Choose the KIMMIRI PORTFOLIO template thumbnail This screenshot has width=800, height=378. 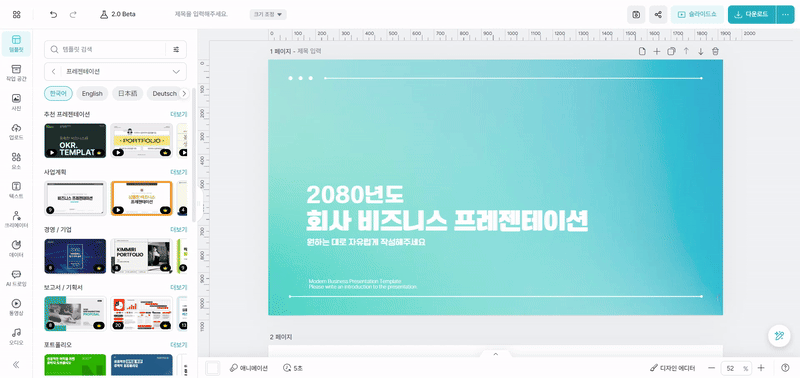pyautogui.click(x=142, y=256)
